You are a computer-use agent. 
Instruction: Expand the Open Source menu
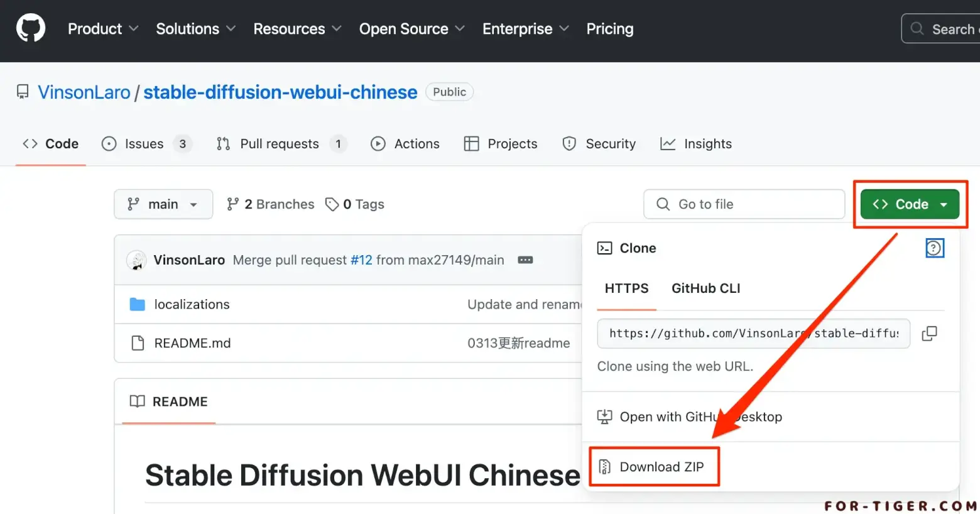pos(411,29)
